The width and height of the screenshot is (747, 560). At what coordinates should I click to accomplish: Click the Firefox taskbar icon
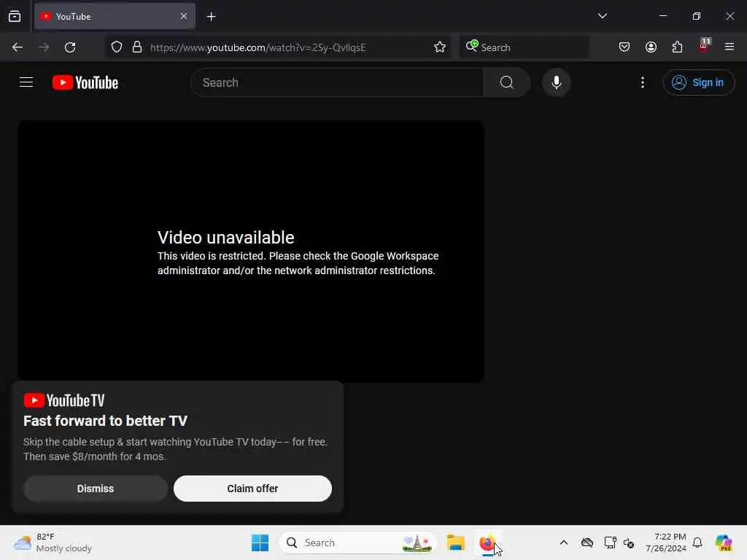487,542
